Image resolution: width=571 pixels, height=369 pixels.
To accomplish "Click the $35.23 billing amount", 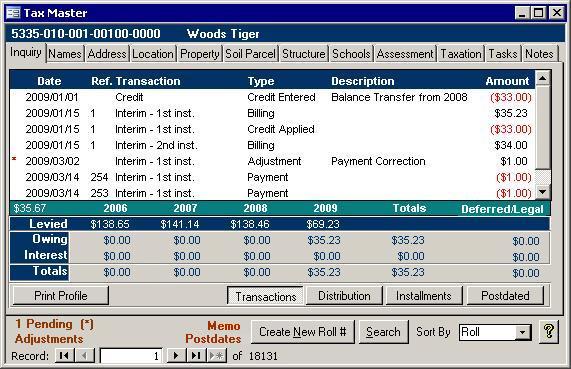I will tap(511, 113).
